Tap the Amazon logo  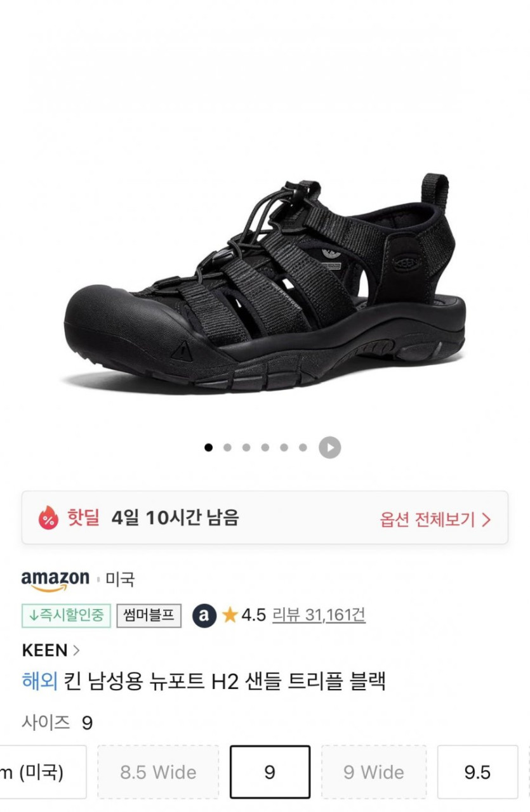tap(55, 580)
